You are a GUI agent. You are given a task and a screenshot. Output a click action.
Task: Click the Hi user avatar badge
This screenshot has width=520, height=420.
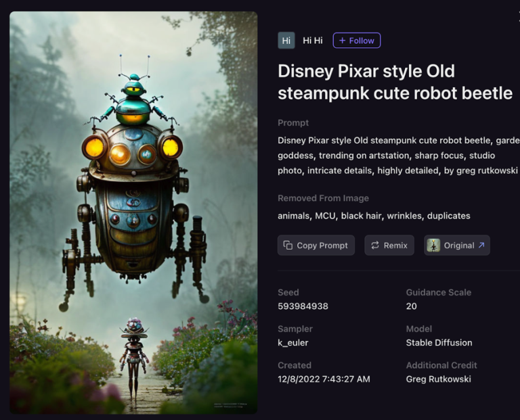point(286,41)
